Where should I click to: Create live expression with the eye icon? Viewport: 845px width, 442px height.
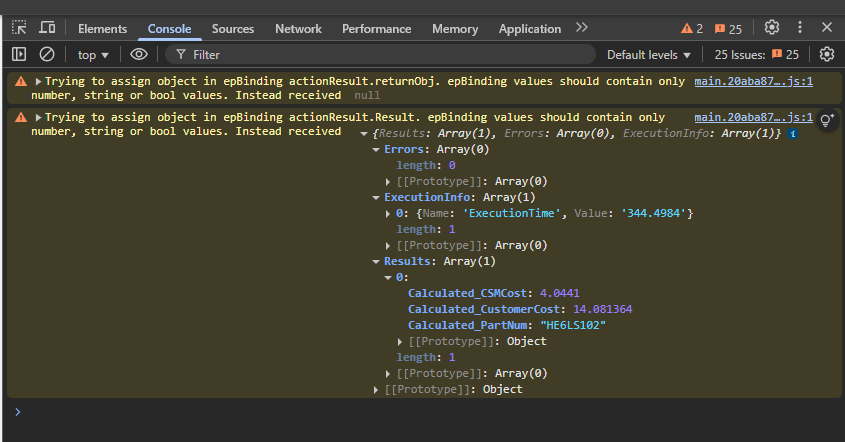[138, 54]
